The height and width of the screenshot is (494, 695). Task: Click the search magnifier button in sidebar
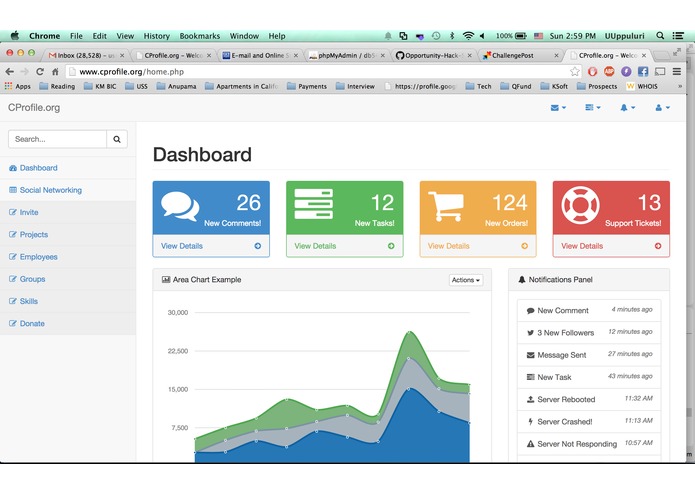click(x=117, y=139)
